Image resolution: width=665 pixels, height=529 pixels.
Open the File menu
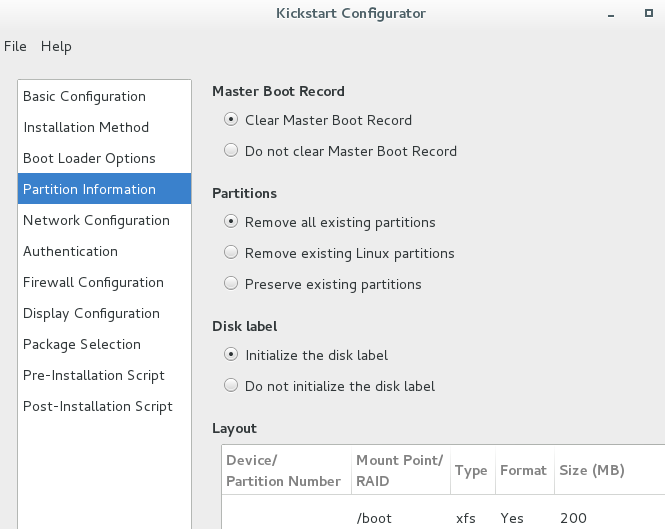point(15,46)
